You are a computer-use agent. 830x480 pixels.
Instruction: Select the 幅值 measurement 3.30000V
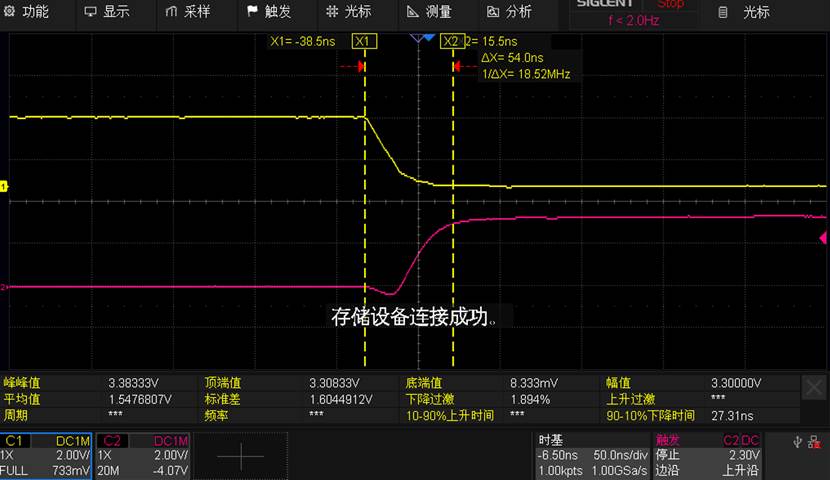click(x=736, y=383)
